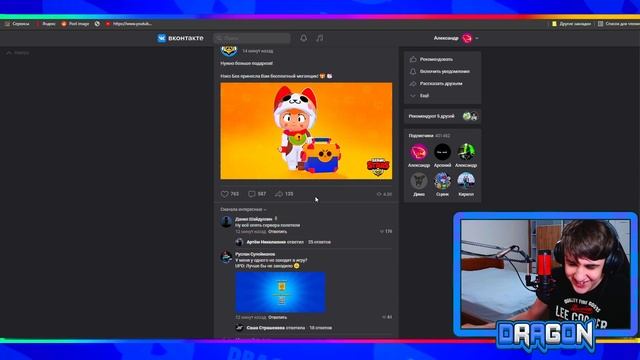Open pink-avatar subscriber Александр
The image size is (640, 360).
[419, 152]
